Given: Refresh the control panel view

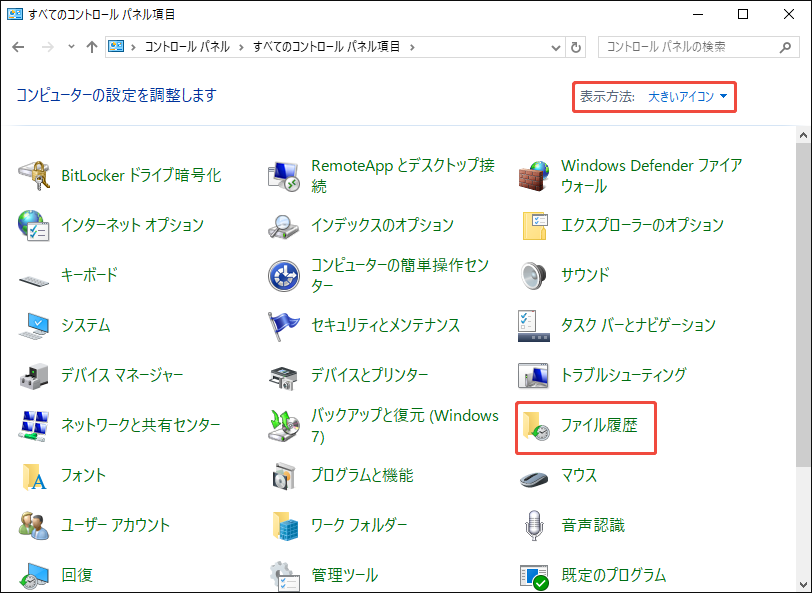Looking at the screenshot, I should click(x=575, y=48).
